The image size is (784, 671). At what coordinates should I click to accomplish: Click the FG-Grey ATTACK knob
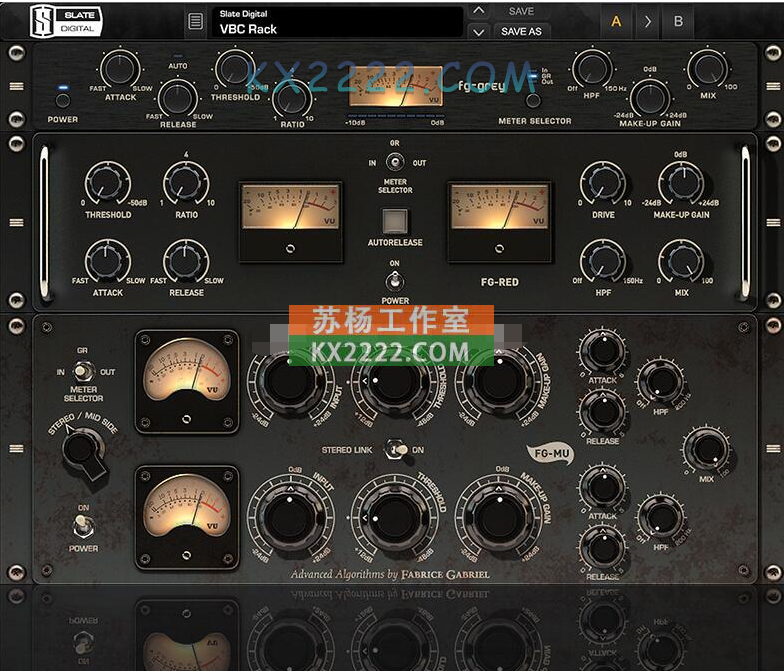pos(120,70)
